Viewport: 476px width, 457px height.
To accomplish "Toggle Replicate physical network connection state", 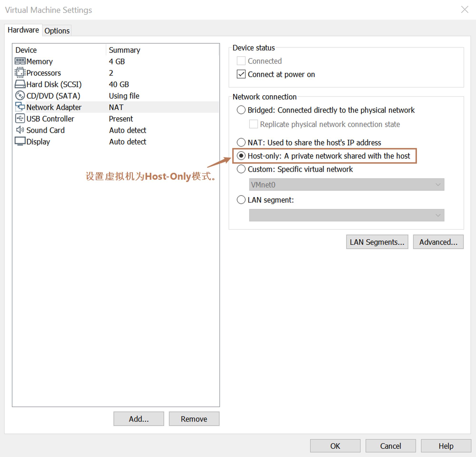I will [x=253, y=124].
